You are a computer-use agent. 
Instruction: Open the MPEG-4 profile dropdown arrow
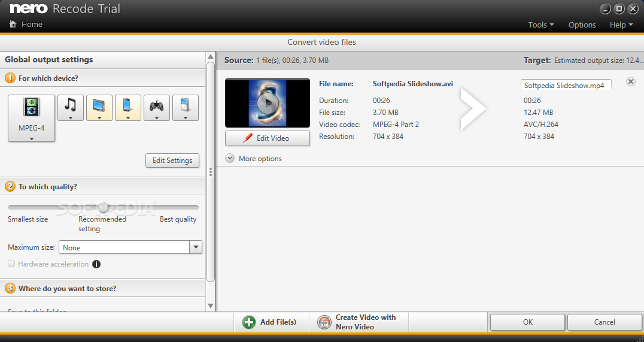(x=32, y=139)
